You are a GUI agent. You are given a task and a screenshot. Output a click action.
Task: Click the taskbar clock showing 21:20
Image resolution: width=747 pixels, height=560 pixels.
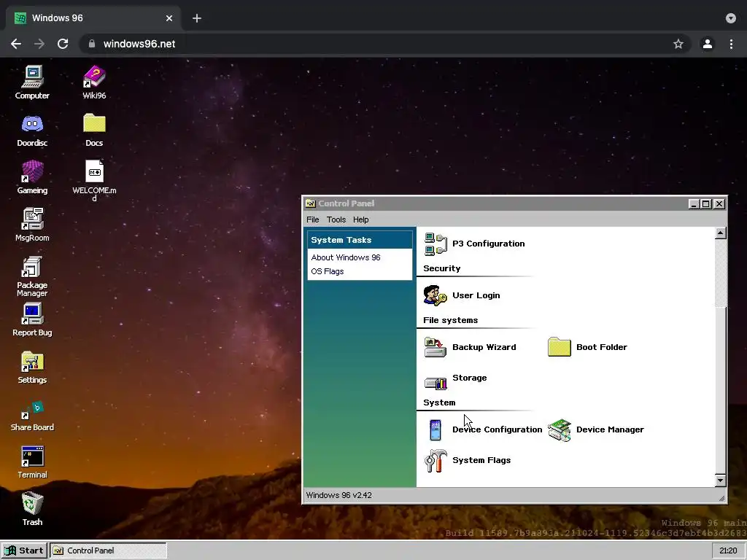click(728, 551)
